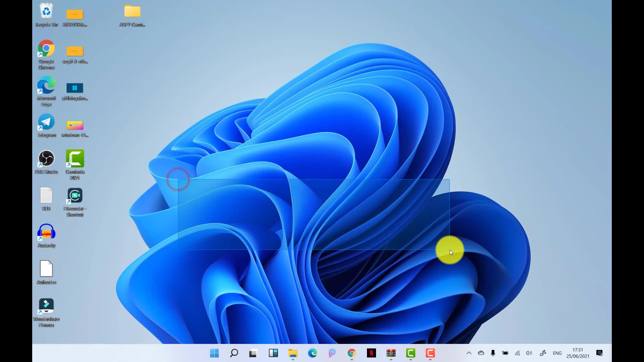Open Wondershare Filmora

[46, 306]
